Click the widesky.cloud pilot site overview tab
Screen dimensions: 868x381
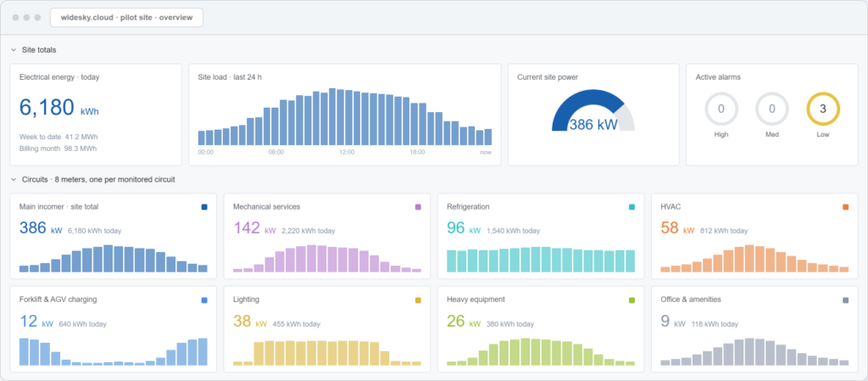click(127, 17)
